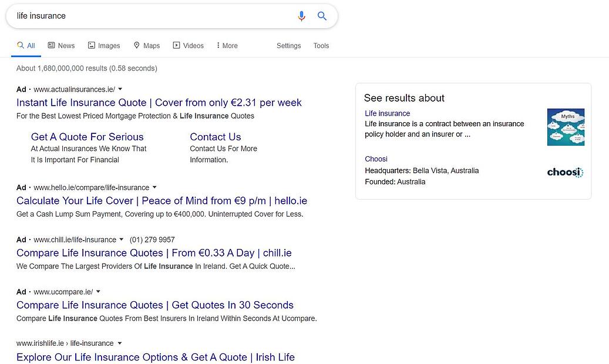Click the (01) 279 9957 phone number

[152, 240]
